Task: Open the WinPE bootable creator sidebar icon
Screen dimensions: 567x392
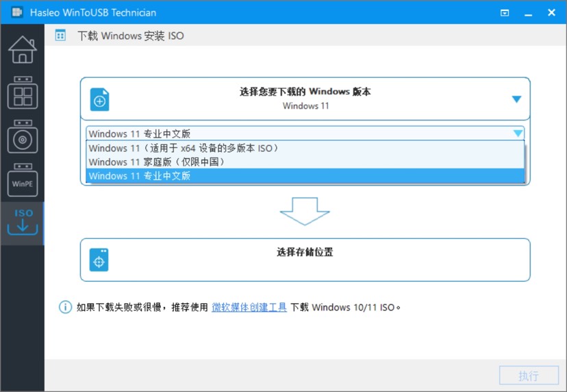Action: pyautogui.click(x=23, y=179)
